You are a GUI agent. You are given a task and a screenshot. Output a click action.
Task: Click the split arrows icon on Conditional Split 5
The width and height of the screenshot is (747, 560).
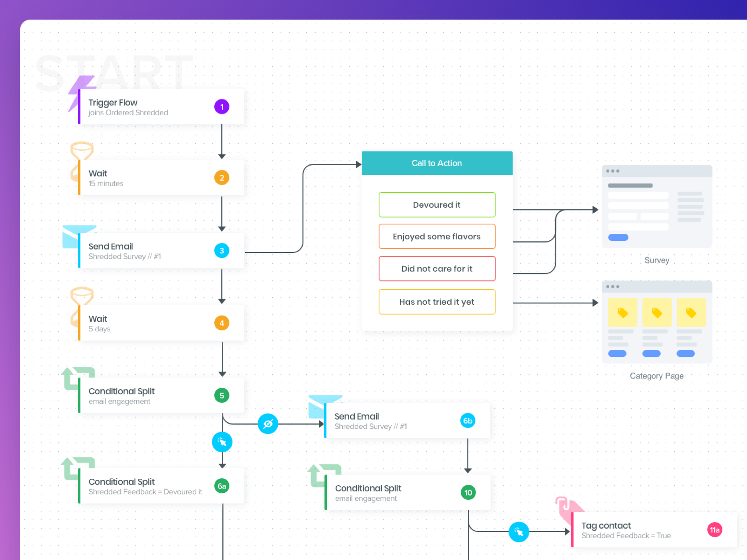coord(78,379)
